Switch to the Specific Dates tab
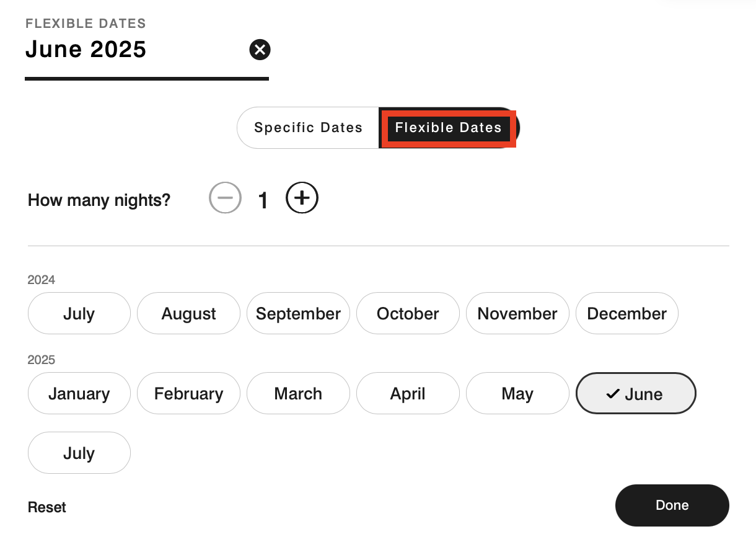This screenshot has height=547, width=756. 307,128
